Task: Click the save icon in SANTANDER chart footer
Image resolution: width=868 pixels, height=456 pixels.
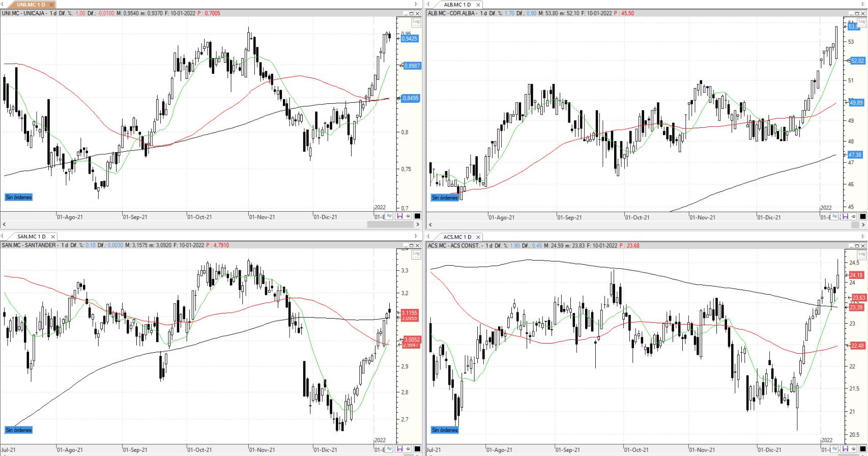Action: [x=400, y=449]
